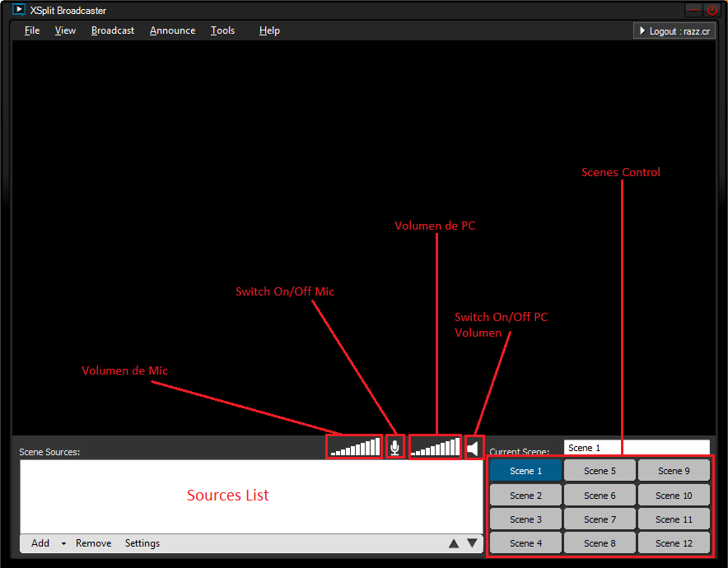Screen dimensions: 728x568
Task: Open the Tools menu
Action: click(222, 30)
